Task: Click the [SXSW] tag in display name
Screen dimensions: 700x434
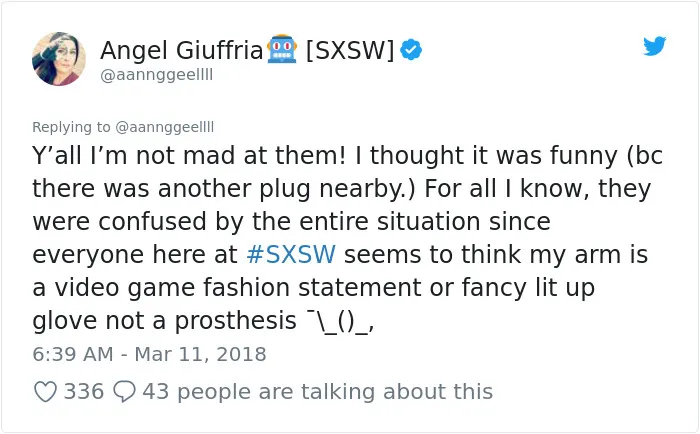Action: point(350,50)
